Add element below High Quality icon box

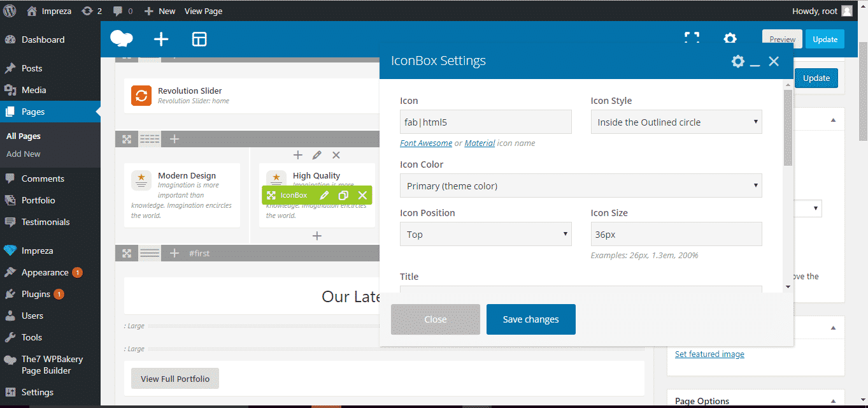317,236
